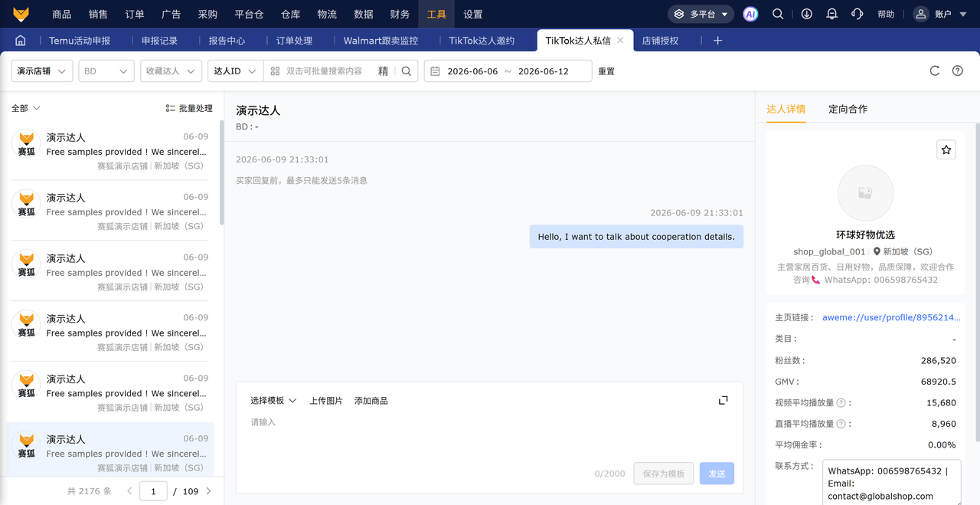Switch to 店铺授权 tab
The height and width of the screenshot is (505, 980).
660,41
